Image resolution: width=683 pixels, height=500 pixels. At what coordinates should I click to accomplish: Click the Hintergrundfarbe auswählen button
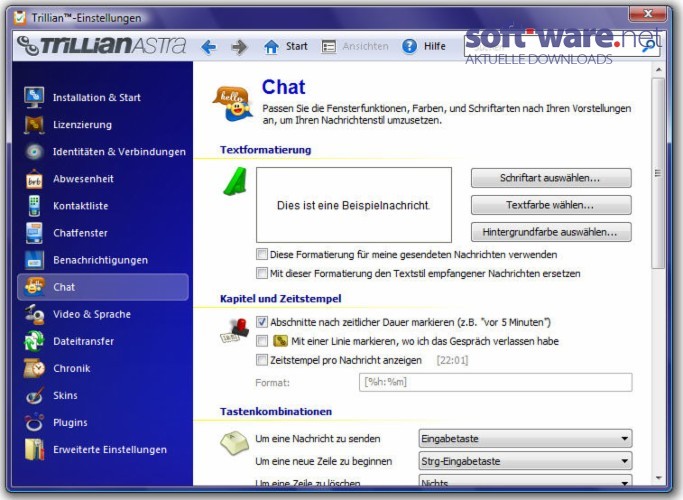pos(551,232)
